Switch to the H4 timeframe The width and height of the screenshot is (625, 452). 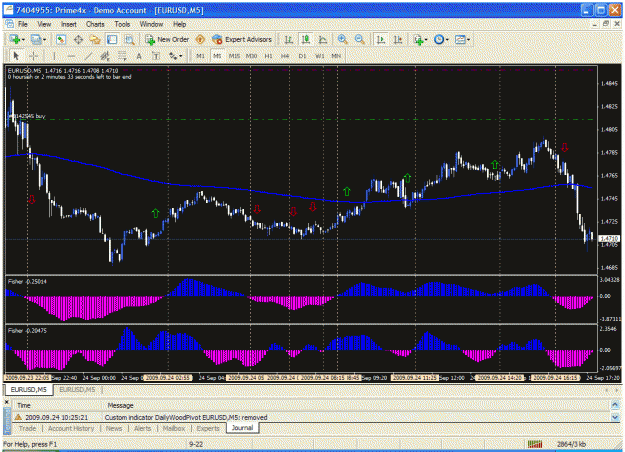pyautogui.click(x=285, y=56)
